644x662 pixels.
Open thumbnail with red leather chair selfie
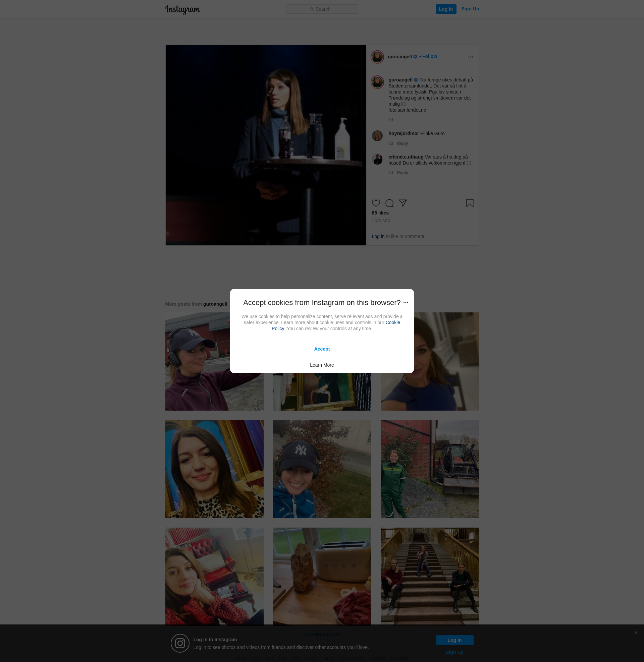[x=214, y=577]
